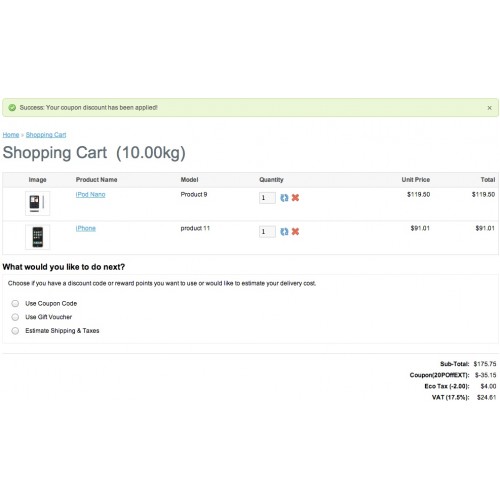The image size is (500, 500).
Task: Open the iPhone product thumbnail
Action: pyautogui.click(x=37, y=237)
